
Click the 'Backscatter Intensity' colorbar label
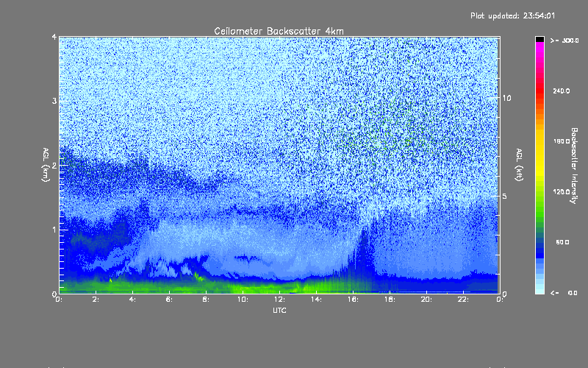tap(574, 166)
